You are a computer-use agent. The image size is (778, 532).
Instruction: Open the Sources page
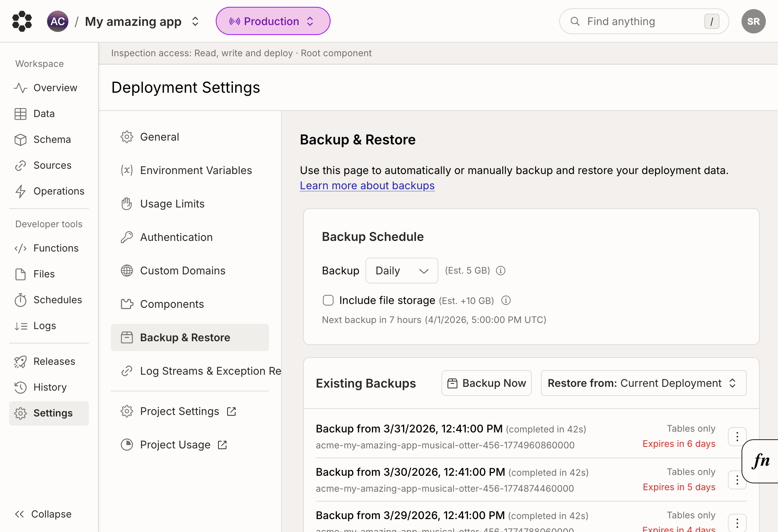[49, 165]
